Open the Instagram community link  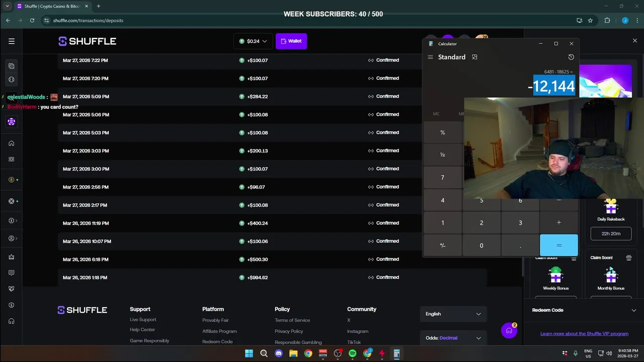(x=358, y=331)
